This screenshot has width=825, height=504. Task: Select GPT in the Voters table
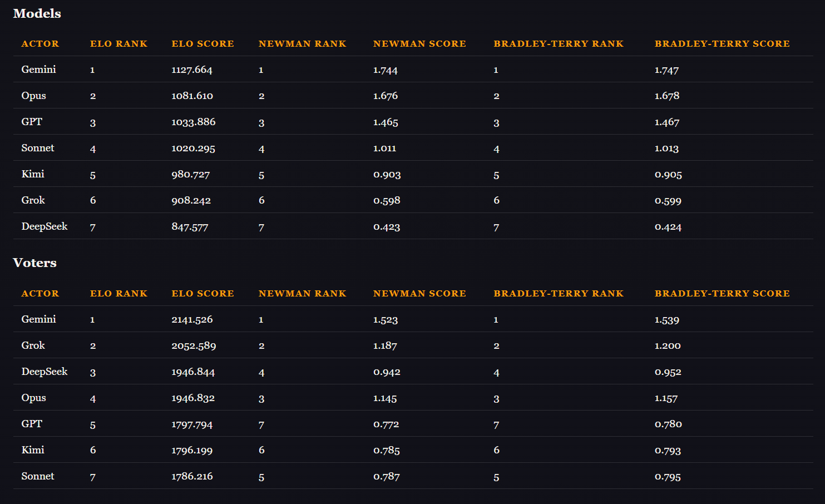coord(32,424)
